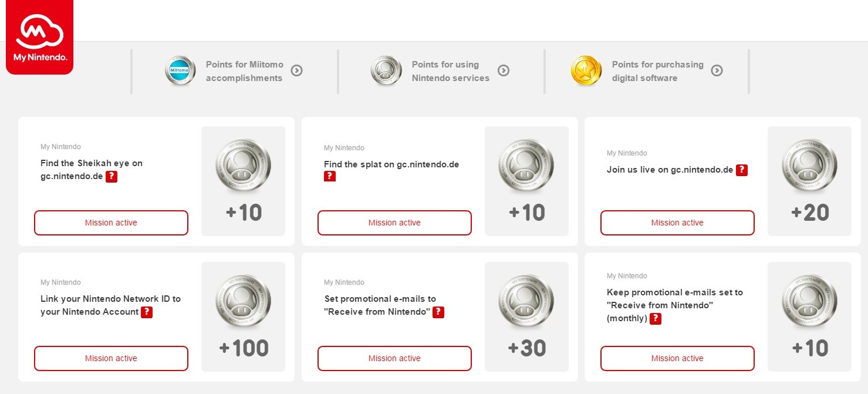Click Mission active for Link Nintendo Network ID
Screen dimensions: 868x394
pyautogui.click(x=111, y=358)
